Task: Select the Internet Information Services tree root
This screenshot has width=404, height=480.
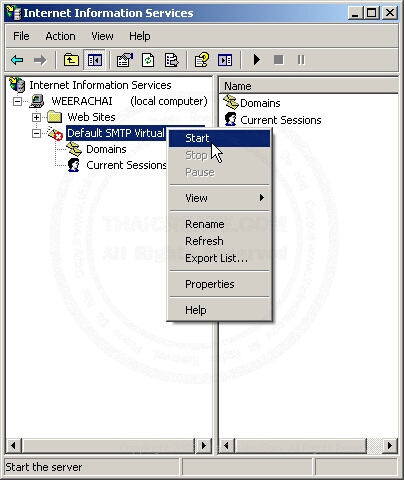Action: pos(100,85)
